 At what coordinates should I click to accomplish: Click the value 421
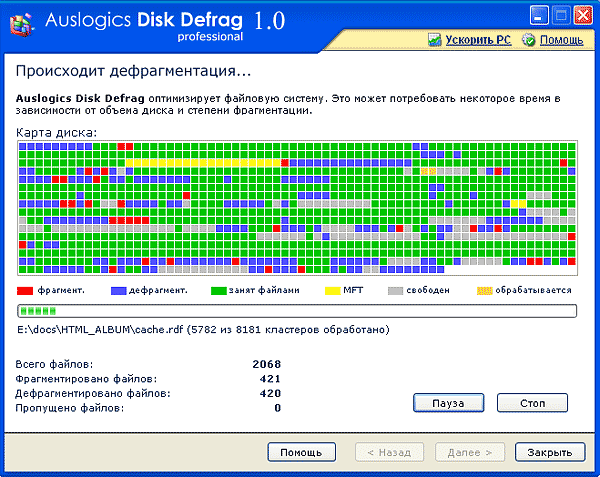pyautogui.click(x=270, y=379)
